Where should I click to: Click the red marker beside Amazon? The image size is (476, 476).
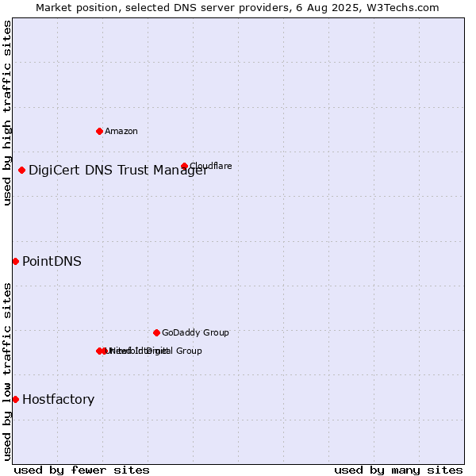coord(99,131)
